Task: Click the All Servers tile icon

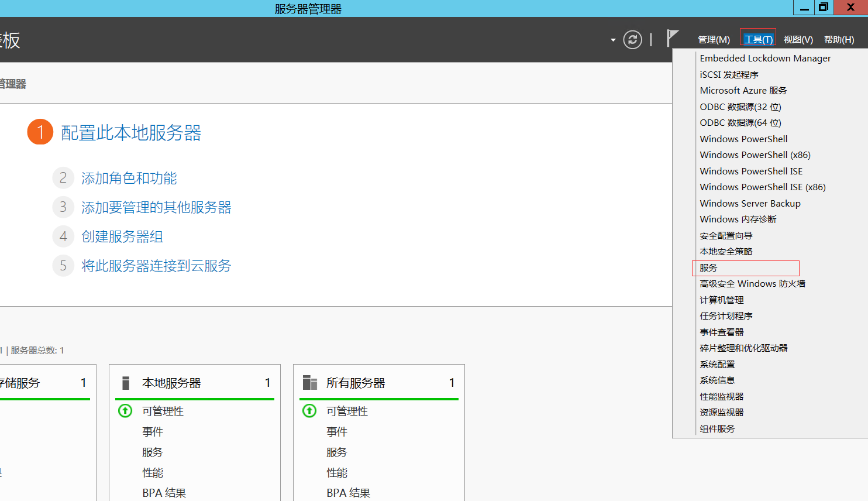Action: (309, 383)
